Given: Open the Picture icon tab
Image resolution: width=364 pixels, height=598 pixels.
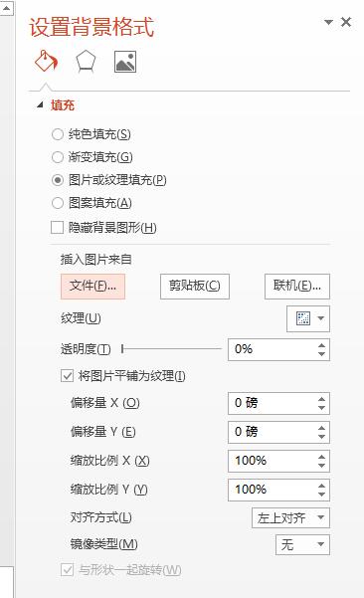Looking at the screenshot, I should pyautogui.click(x=125, y=62).
